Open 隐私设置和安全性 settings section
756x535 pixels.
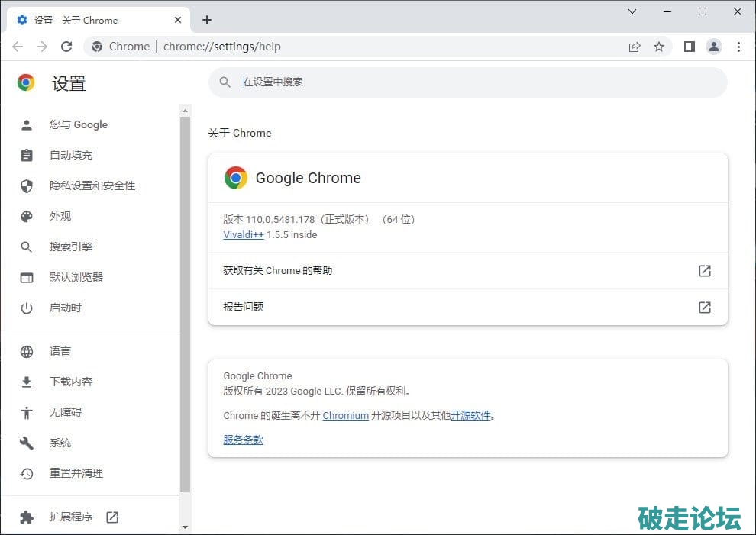click(x=92, y=185)
